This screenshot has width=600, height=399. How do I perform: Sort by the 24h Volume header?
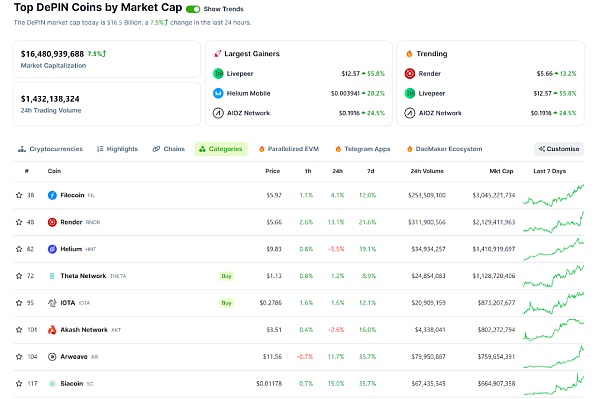click(x=427, y=171)
